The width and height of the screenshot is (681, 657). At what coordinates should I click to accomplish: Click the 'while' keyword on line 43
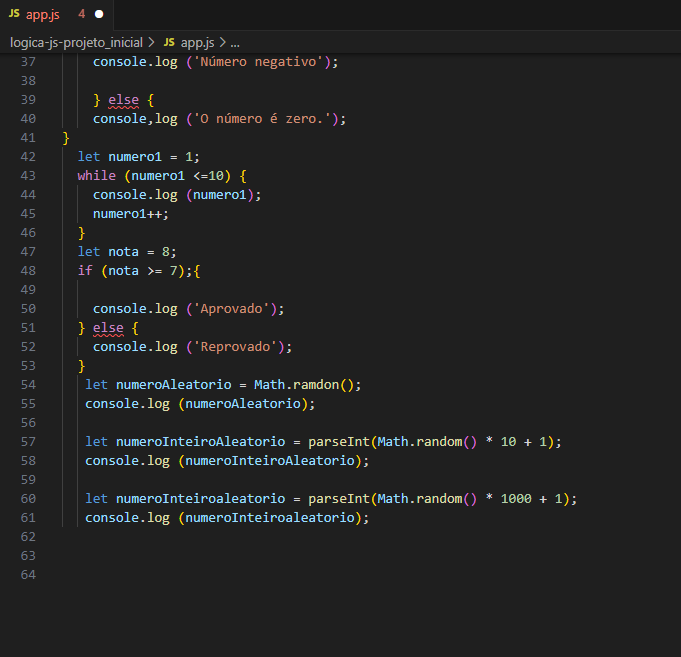pyautogui.click(x=97, y=176)
